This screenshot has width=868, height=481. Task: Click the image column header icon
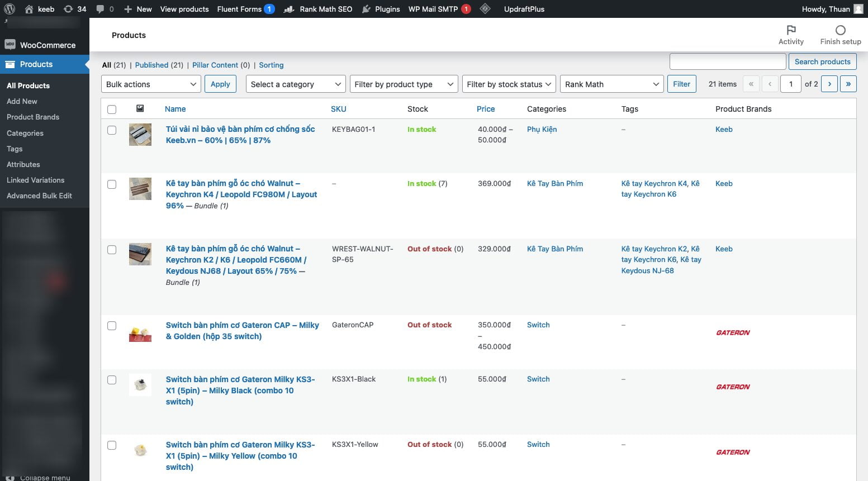click(x=140, y=109)
